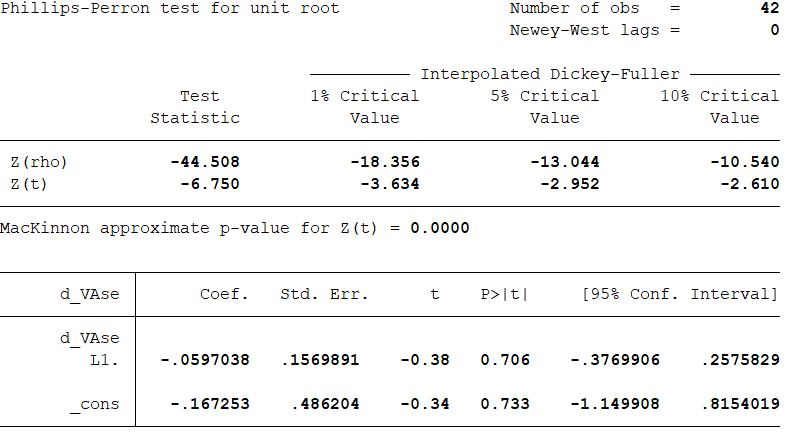Screen dimensions: 795x433
Task: Click the Interpolated Dickey-Fuller heading
Action: point(549,74)
